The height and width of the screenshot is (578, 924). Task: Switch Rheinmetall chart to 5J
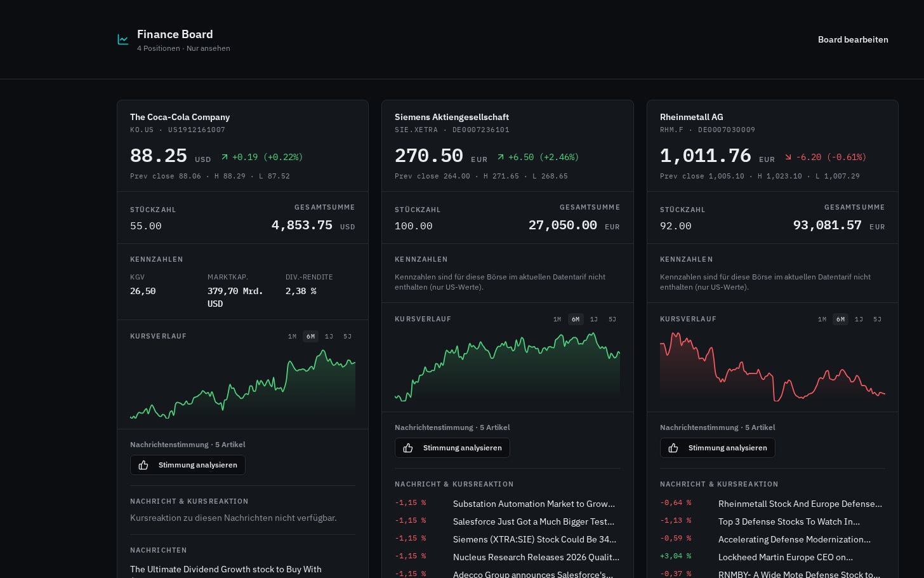click(877, 319)
